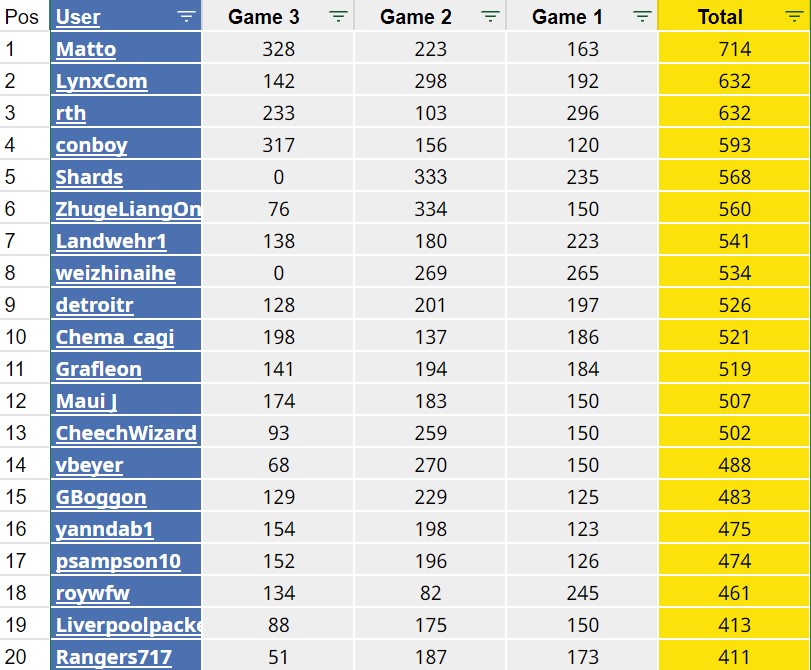The width and height of the screenshot is (811, 670).
Task: Click the Total column filter icon
Action: [x=793, y=16]
